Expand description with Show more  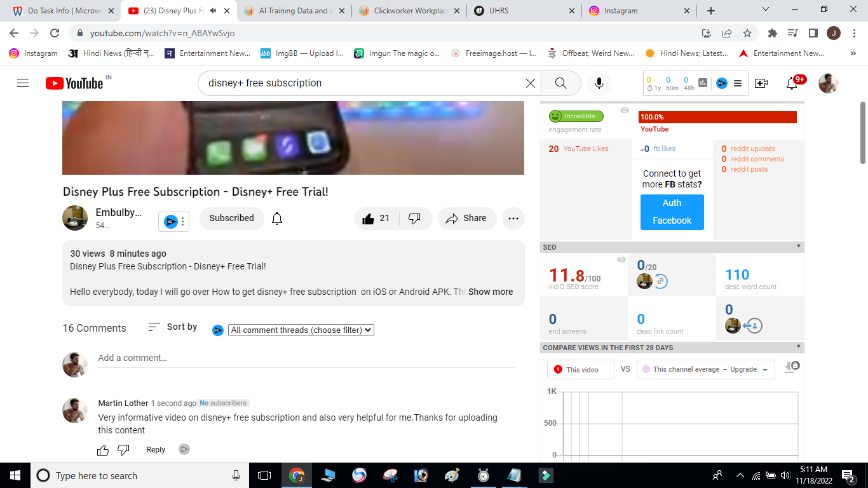tap(491, 292)
